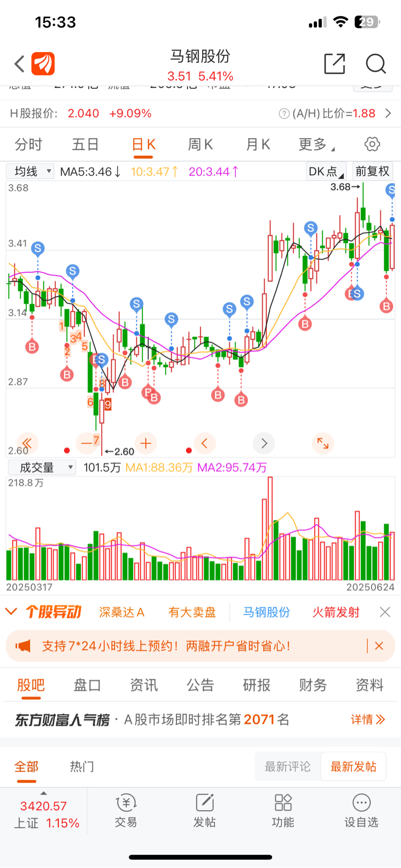
Task: Zoom out chart with minus button
Action: [87, 444]
